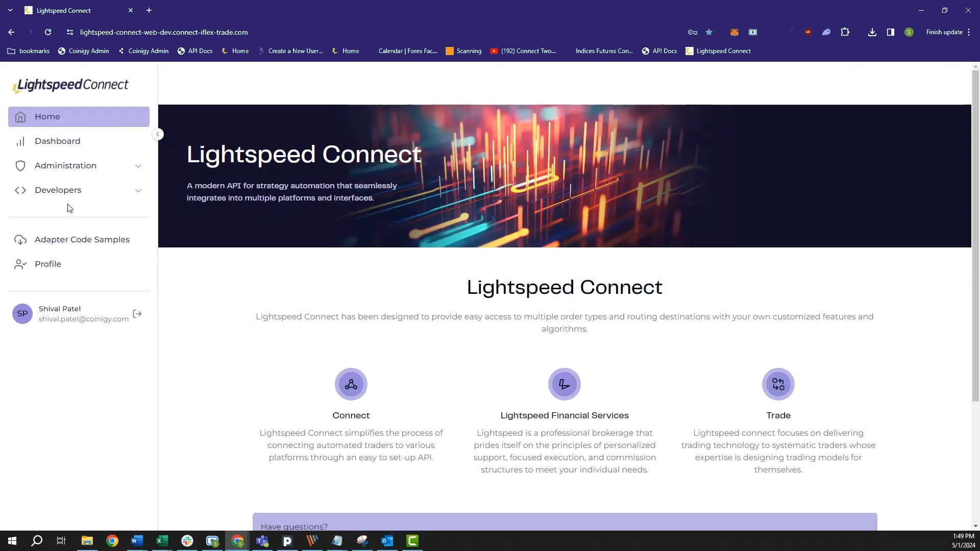The height and width of the screenshot is (551, 980).
Task: Click the Adapter Code Samples icon
Action: pyautogui.click(x=20, y=239)
